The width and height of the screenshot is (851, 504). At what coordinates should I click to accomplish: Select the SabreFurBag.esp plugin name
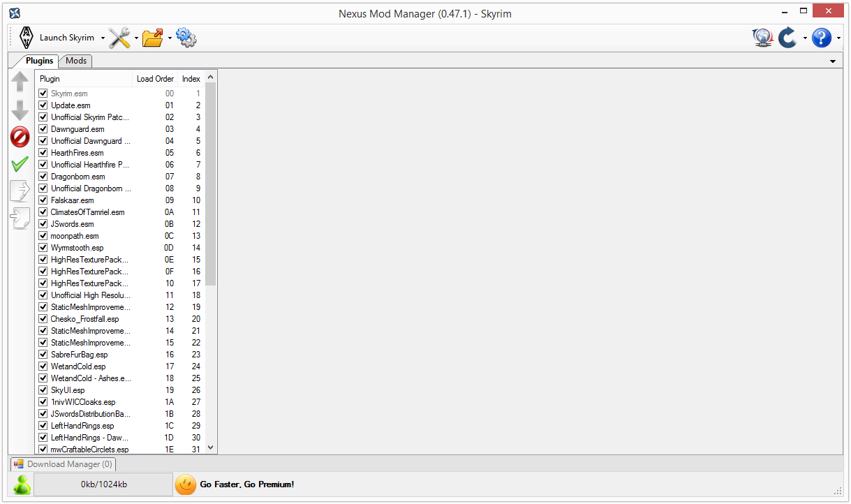click(x=79, y=355)
